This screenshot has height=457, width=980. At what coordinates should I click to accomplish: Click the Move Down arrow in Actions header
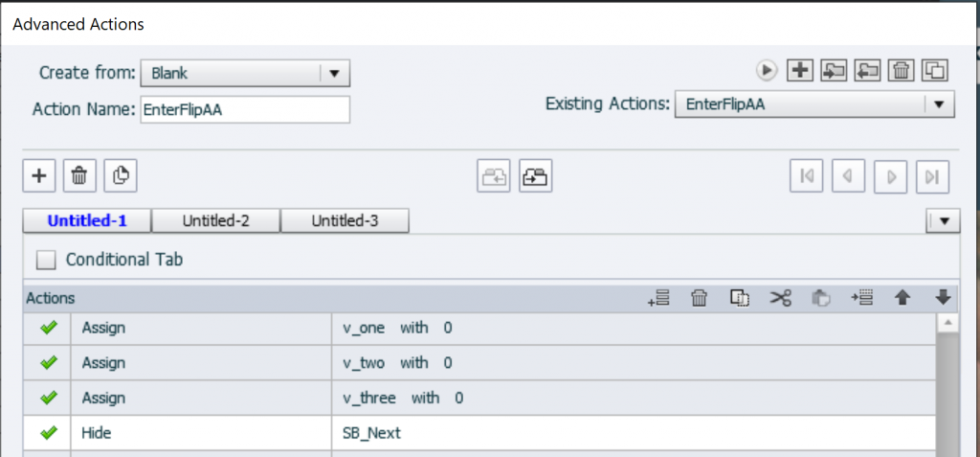click(x=942, y=299)
